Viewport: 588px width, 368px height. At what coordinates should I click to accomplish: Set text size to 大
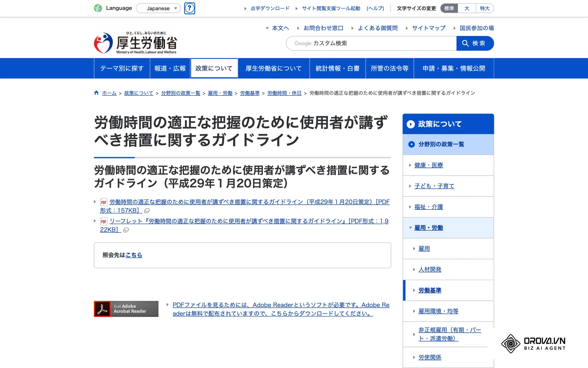[x=467, y=8]
